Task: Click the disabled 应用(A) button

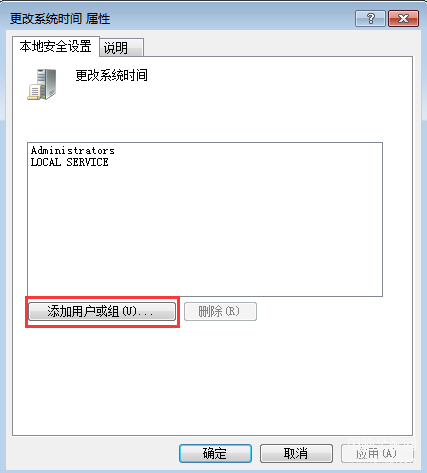Action: (377, 453)
